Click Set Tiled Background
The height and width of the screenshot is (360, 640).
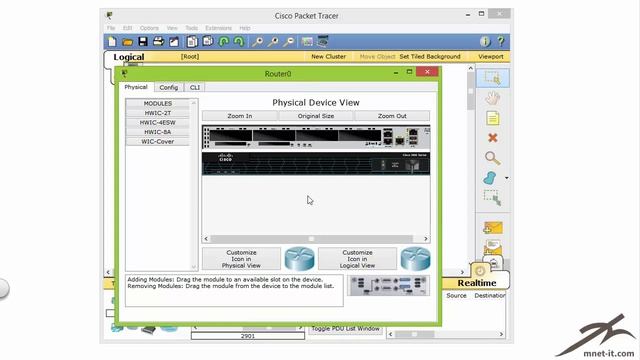[430, 57]
